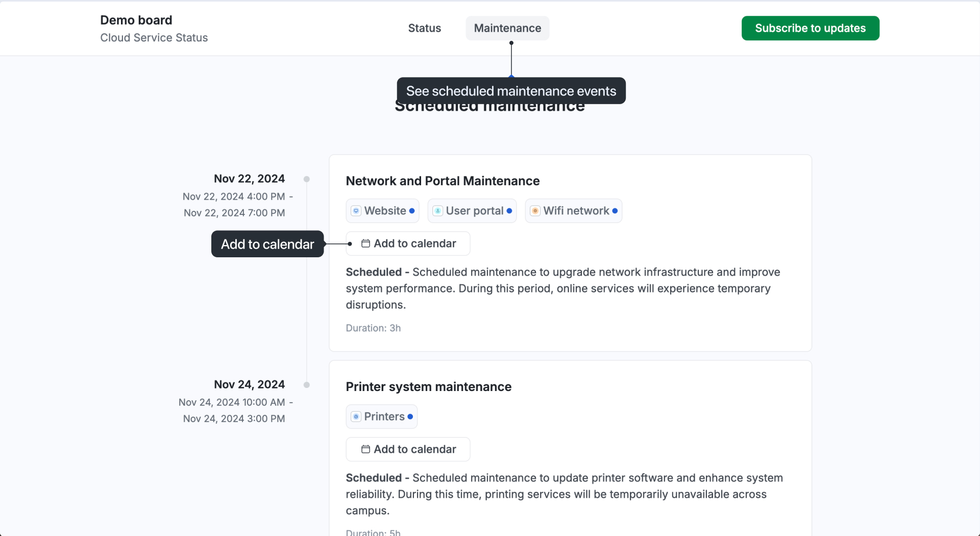Click 'Nov 22, 2024 4:00 PM' start time
Viewport: 980px width, 536px height.
tap(234, 197)
